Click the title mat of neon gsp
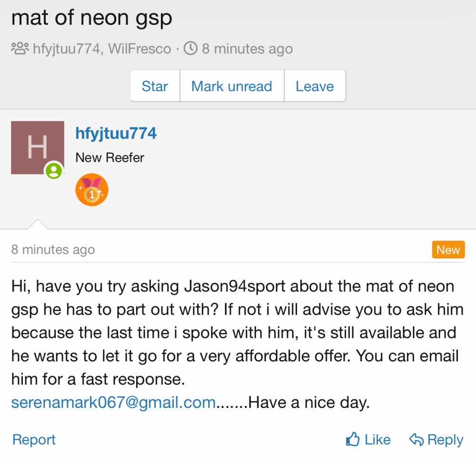Image resolution: width=476 pixels, height=464 pixels. pos(91,18)
